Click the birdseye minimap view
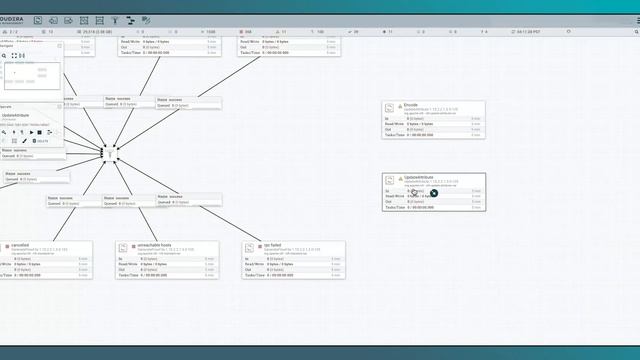This screenshot has width=640, height=360. 32,76
